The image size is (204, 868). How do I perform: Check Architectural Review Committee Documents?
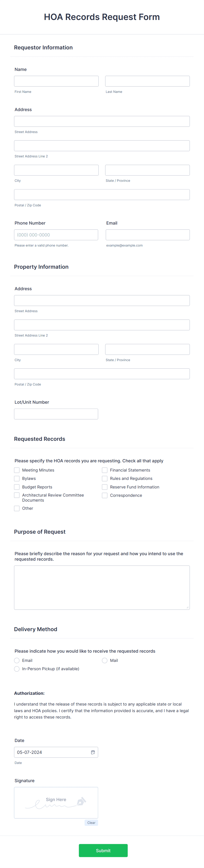(x=17, y=495)
